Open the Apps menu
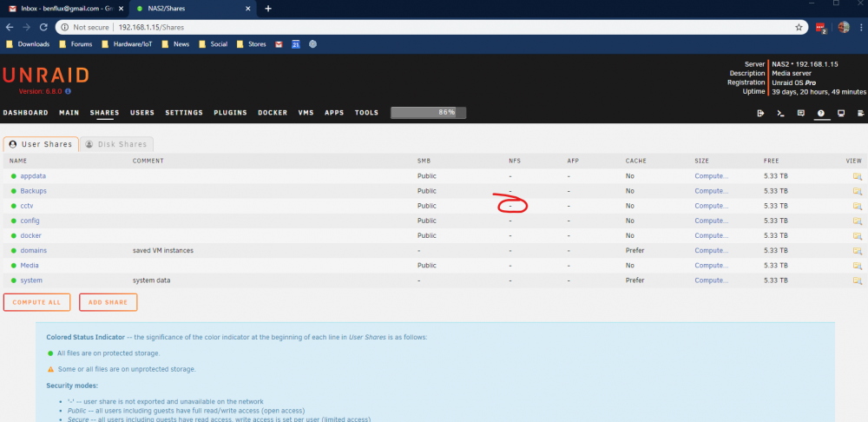 click(x=334, y=113)
